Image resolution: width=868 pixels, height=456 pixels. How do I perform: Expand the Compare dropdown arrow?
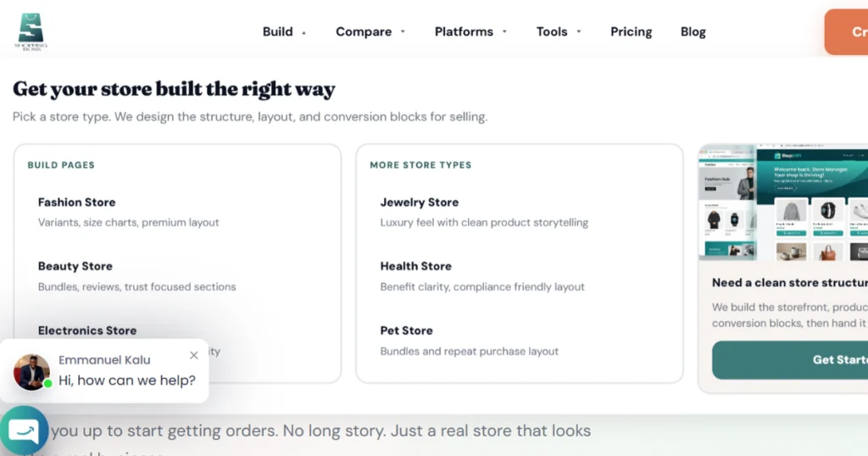pyautogui.click(x=403, y=31)
